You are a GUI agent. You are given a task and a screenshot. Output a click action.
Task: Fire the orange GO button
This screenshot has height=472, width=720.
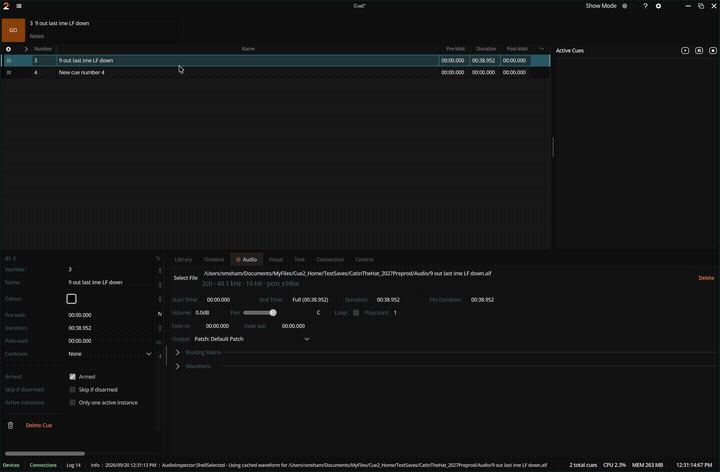(13, 30)
